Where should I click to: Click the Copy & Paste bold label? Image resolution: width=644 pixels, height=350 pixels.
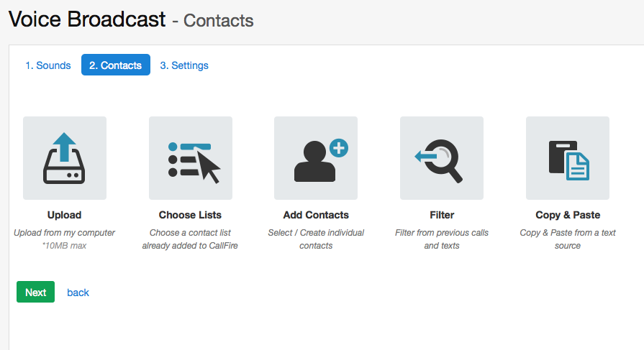pyautogui.click(x=568, y=215)
